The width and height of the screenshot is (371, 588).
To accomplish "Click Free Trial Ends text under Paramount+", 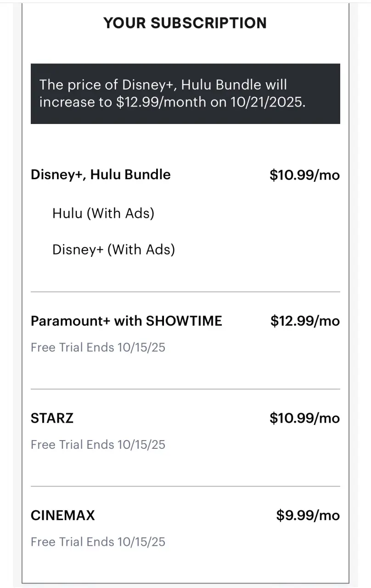I will coord(98,347).
